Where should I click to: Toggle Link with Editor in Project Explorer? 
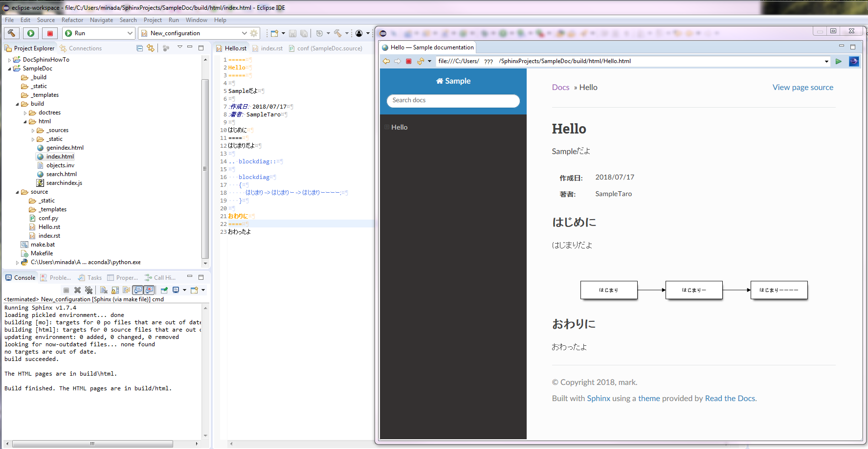click(x=151, y=48)
